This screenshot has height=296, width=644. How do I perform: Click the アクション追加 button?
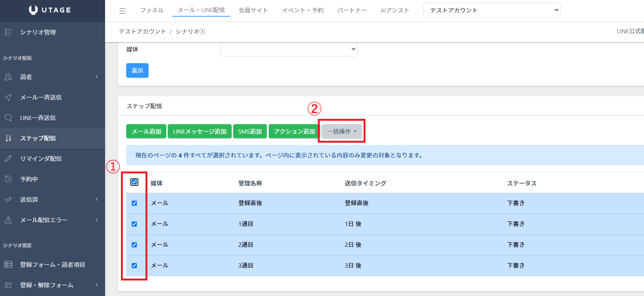tap(294, 131)
